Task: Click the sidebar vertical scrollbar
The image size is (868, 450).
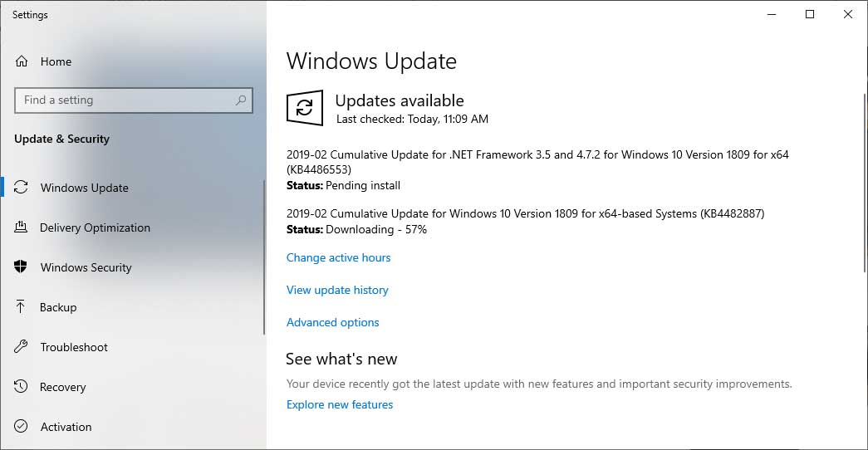Action: [x=264, y=257]
